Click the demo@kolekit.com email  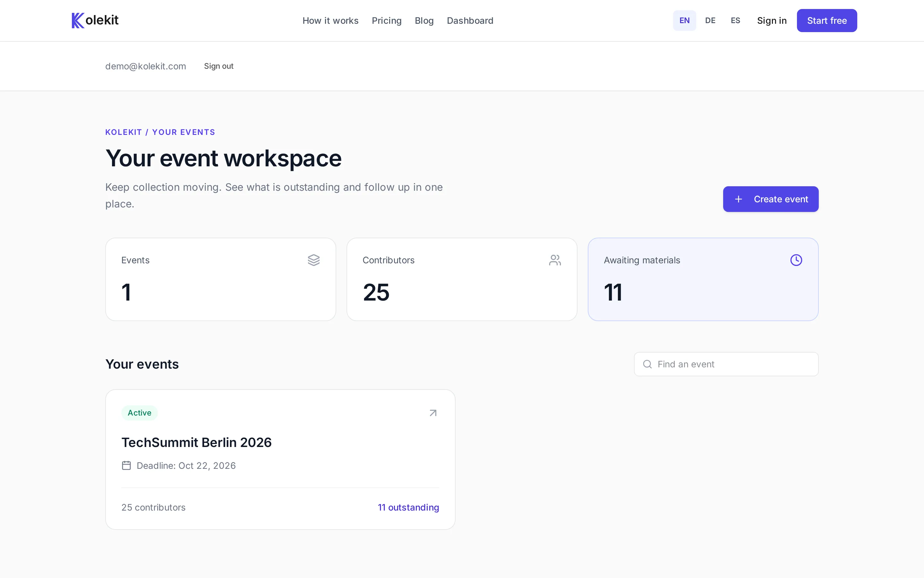[145, 66]
